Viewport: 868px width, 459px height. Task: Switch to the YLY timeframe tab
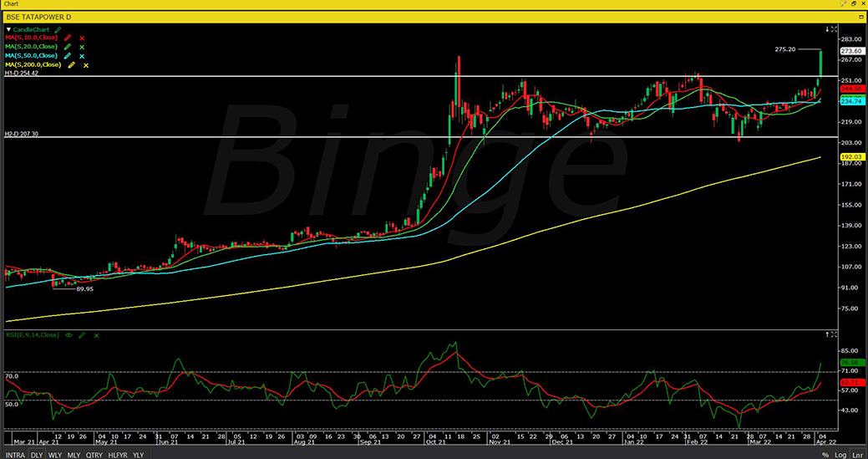(x=139, y=455)
